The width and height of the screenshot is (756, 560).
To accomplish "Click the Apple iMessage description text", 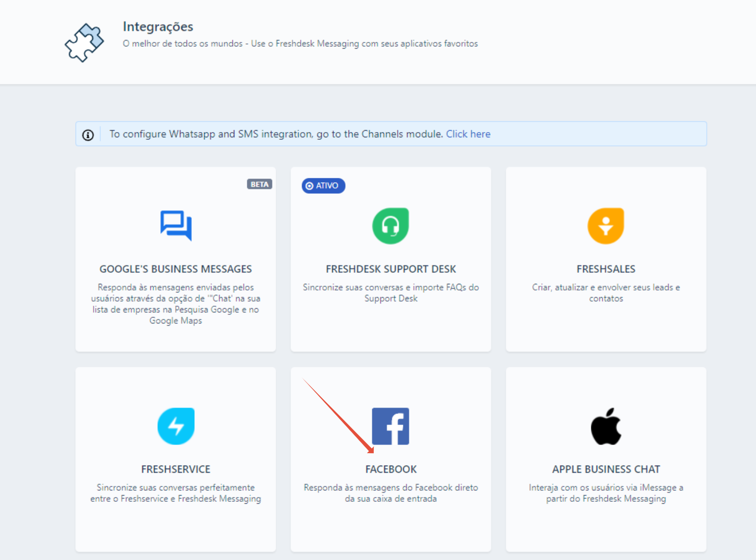I will click(x=606, y=493).
